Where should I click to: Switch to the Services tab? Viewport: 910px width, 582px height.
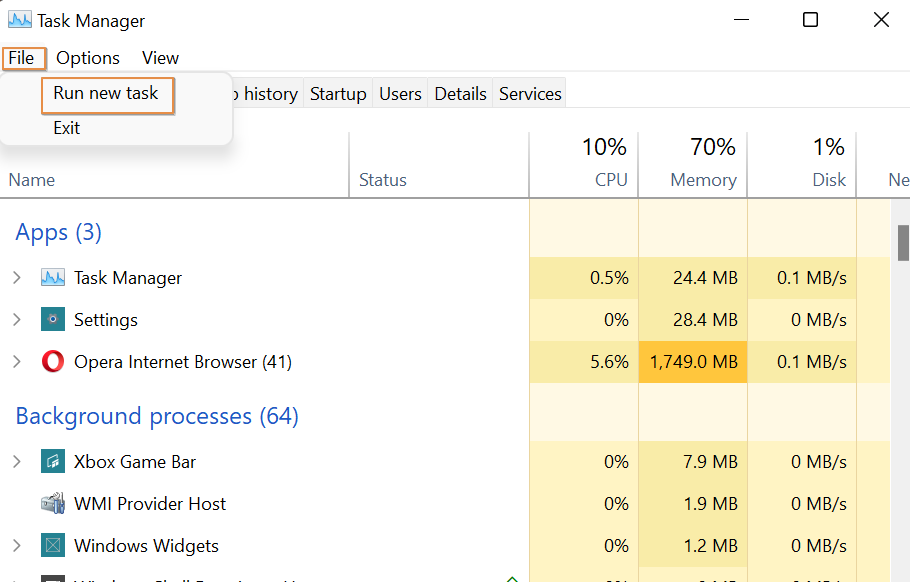(529, 93)
